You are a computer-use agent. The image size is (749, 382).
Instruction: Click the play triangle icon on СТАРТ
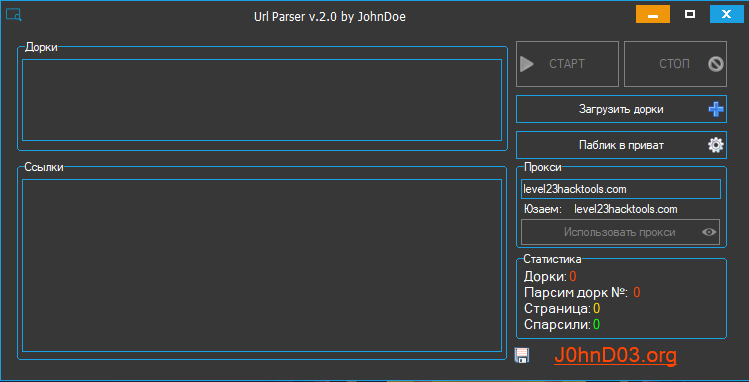[527, 64]
